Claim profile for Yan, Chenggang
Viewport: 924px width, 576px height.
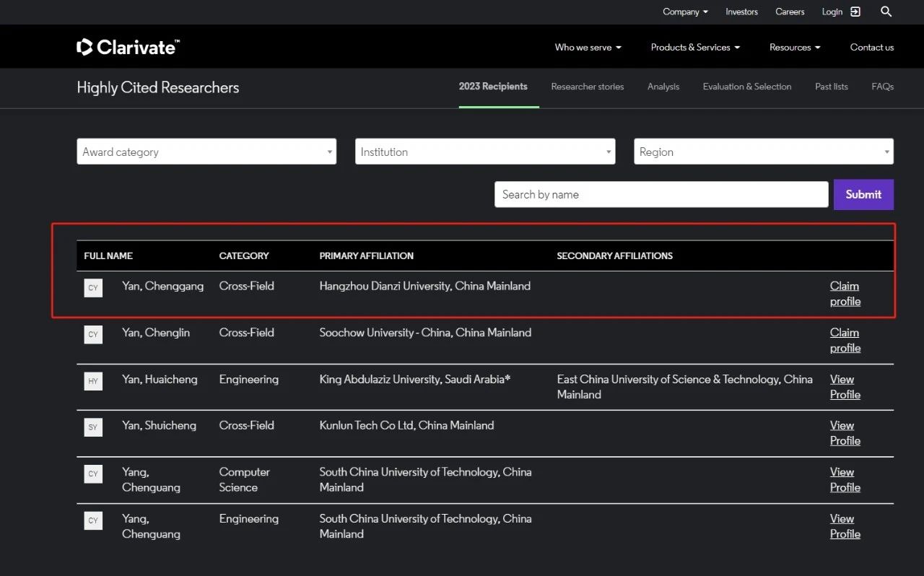pos(845,294)
